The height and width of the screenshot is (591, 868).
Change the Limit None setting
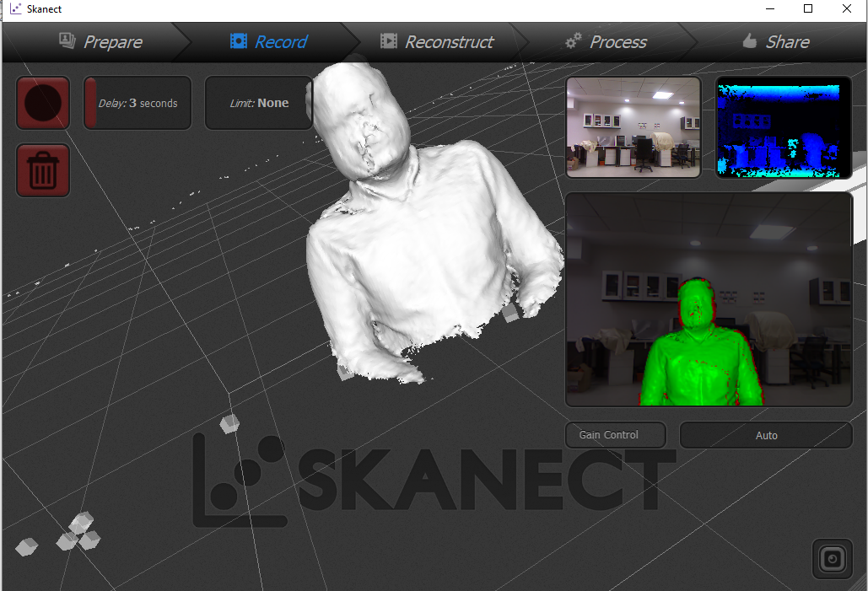pyautogui.click(x=258, y=103)
